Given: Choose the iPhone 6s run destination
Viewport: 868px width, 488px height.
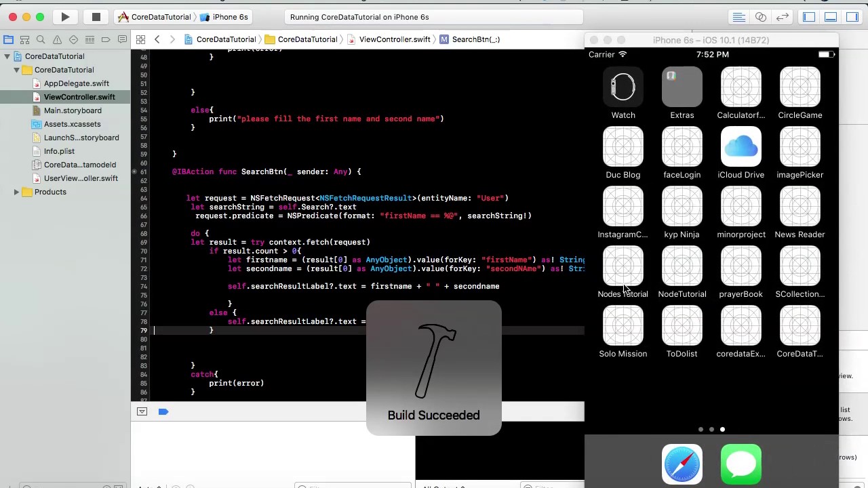Looking at the screenshot, I should (x=224, y=17).
